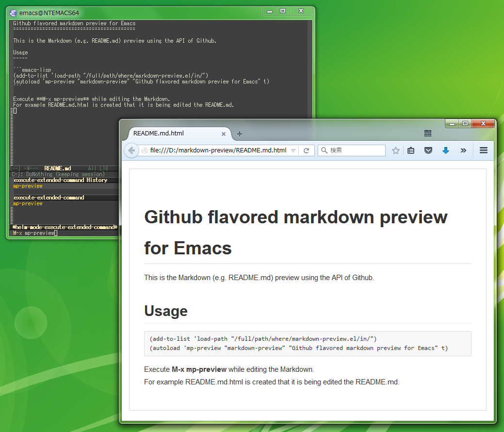The image size is (504, 432).
Task: Open the bookmarks list icon
Action: (x=411, y=150)
